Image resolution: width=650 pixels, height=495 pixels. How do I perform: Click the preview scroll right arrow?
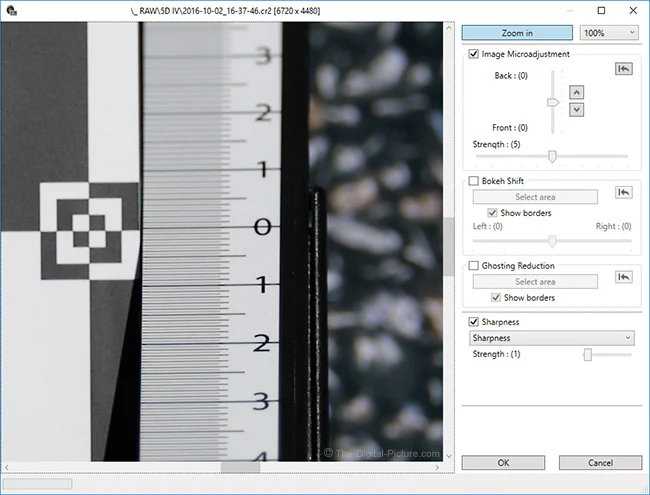437,467
